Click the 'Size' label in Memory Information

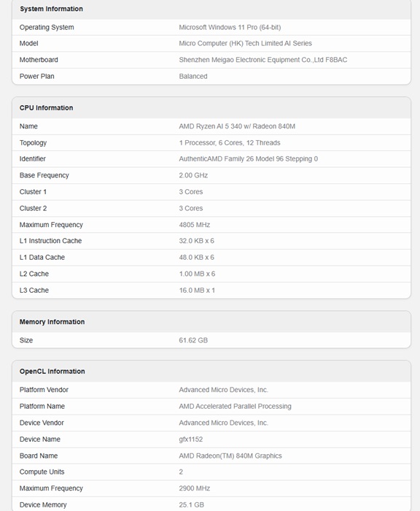coord(26,341)
